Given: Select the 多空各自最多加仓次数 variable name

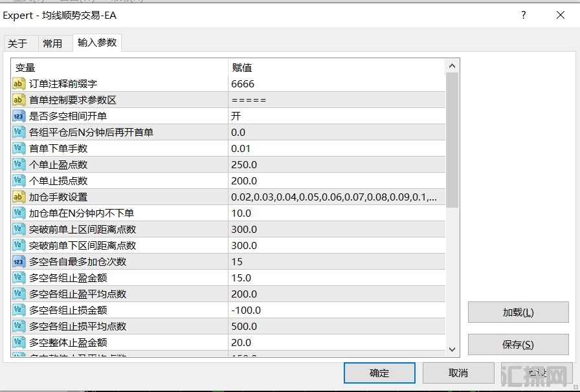Looking at the screenshot, I should tap(78, 262).
